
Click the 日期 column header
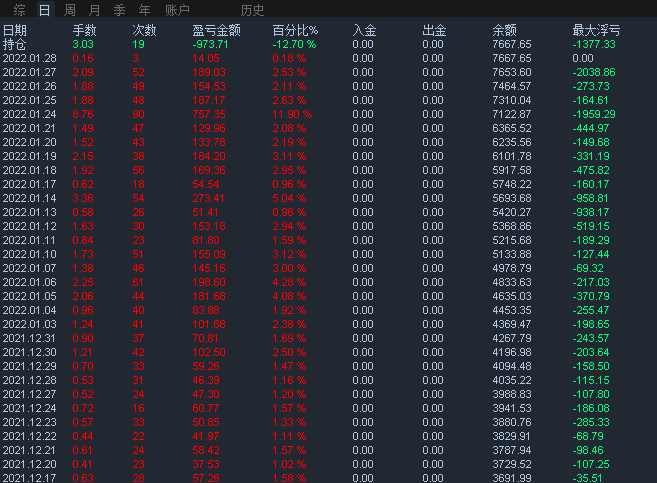15,30
